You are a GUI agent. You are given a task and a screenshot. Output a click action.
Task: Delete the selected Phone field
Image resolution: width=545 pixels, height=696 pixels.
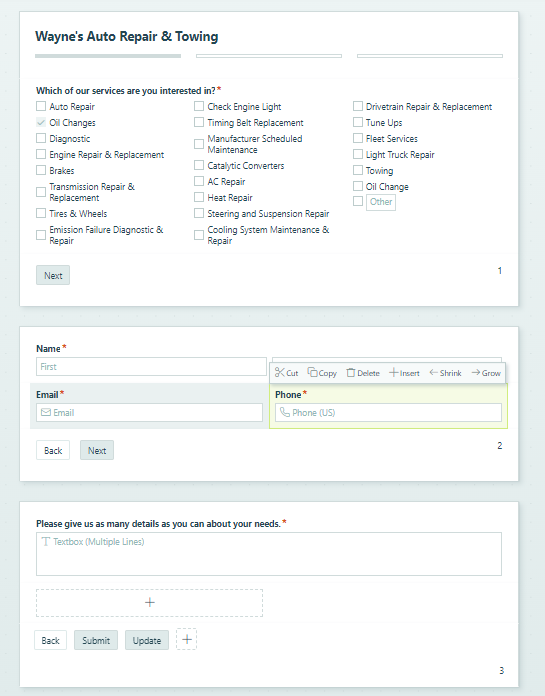coord(363,373)
